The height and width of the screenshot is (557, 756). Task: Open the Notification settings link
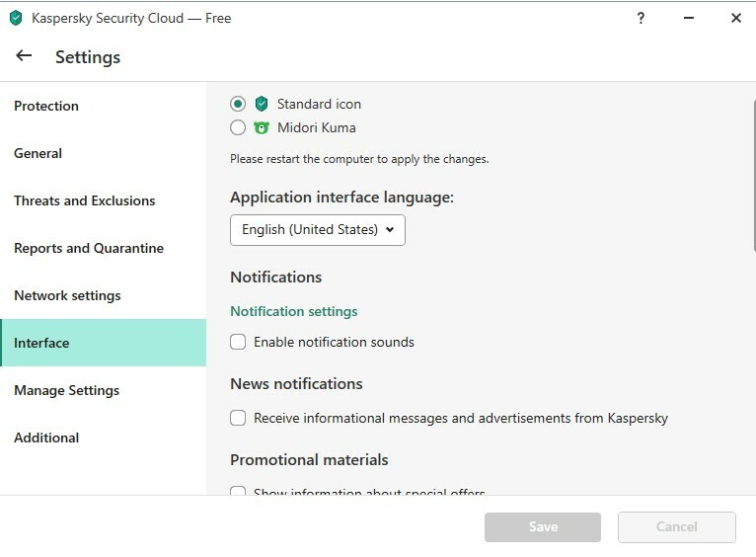(294, 311)
